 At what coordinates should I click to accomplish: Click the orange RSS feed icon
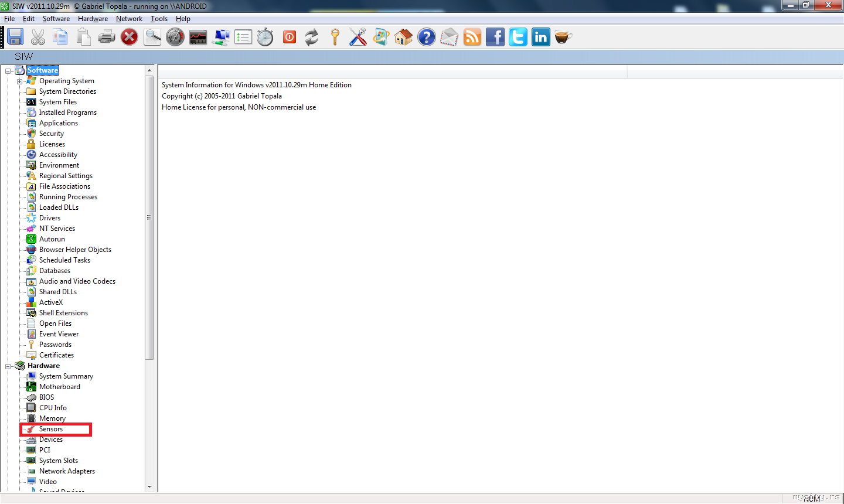point(472,37)
